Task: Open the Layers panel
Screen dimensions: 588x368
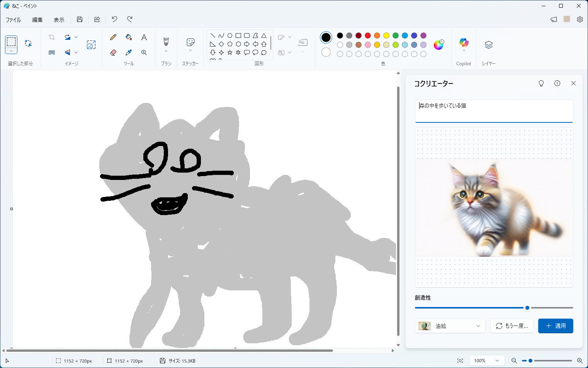Action: click(488, 45)
